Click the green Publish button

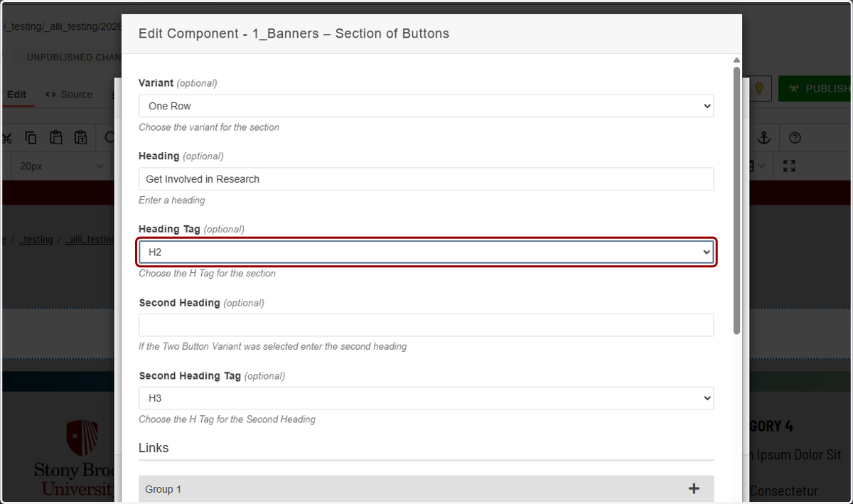click(x=816, y=89)
